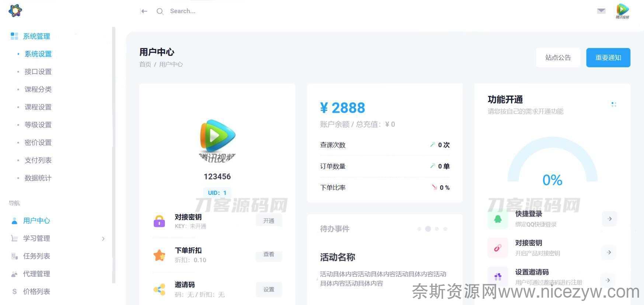Open 快捷登录 arrow button
The height and width of the screenshot is (305, 644).
click(610, 219)
